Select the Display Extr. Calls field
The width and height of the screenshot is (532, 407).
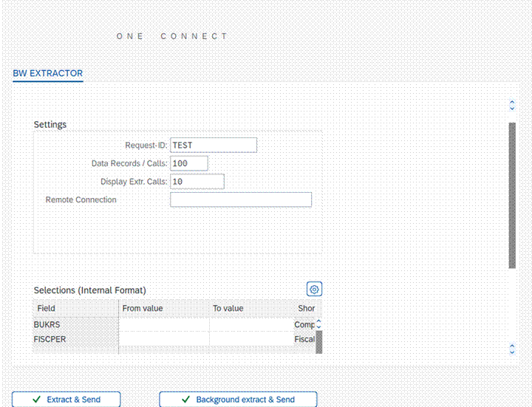[197, 182]
